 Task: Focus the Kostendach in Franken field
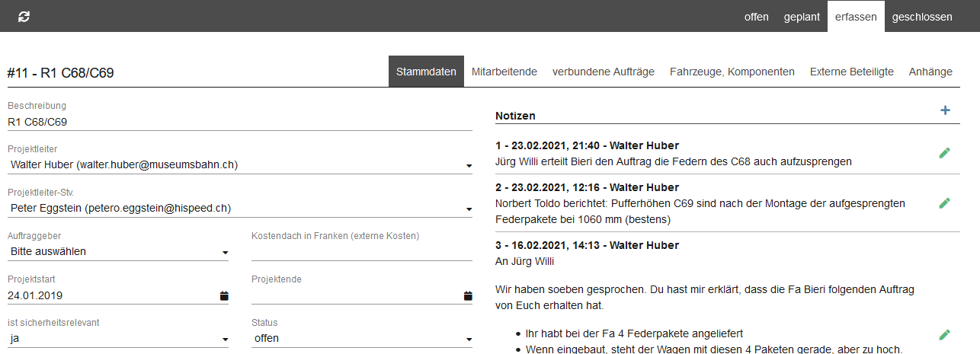[362, 251]
